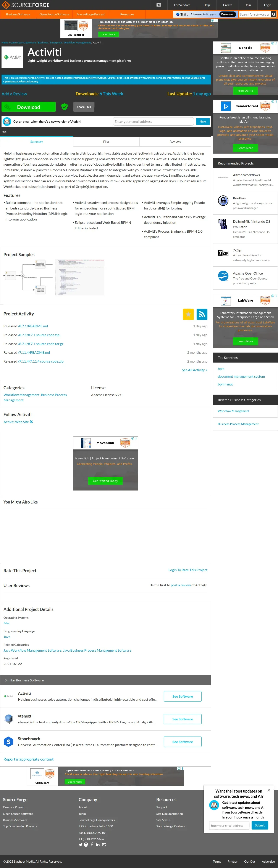Viewport: 278px width, 868px height.
Task: Click the Shift browser Download button
Action: click(228, 14)
